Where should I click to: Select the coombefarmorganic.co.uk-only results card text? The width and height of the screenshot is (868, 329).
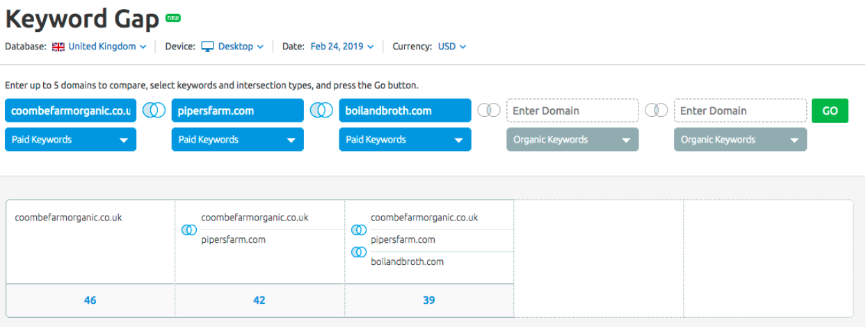[x=68, y=218]
